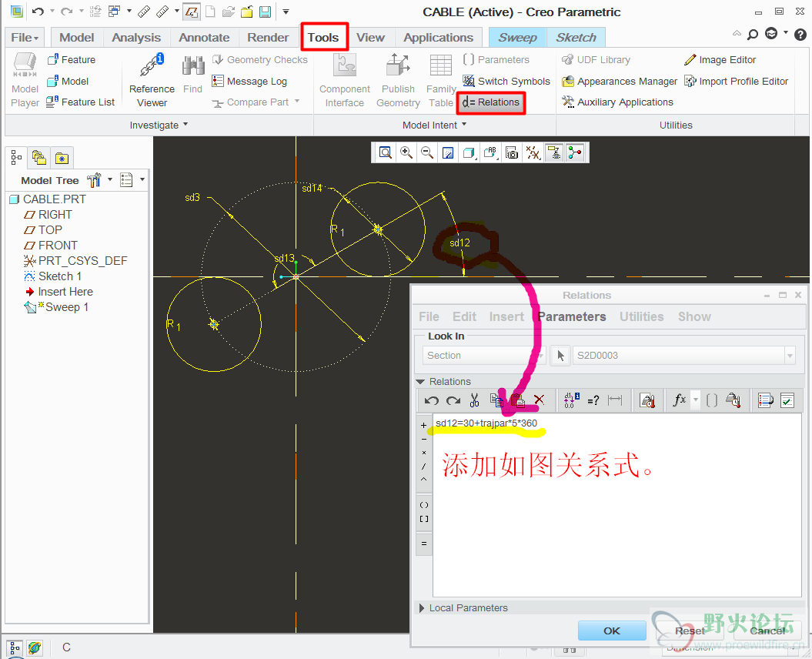Click the Reset button in Relations dialog
The image size is (812, 659).
coord(690,631)
